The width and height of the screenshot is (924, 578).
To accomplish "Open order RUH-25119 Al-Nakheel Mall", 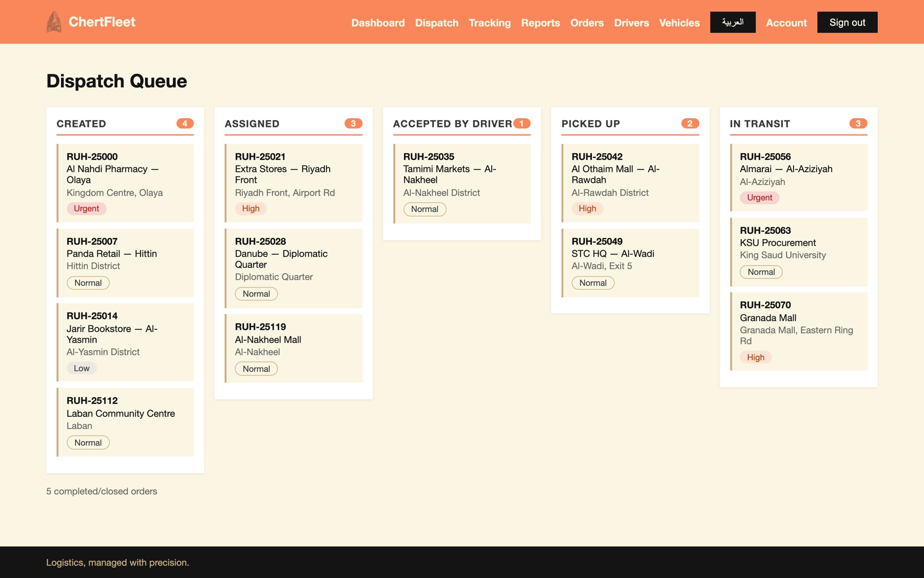I will click(x=294, y=348).
